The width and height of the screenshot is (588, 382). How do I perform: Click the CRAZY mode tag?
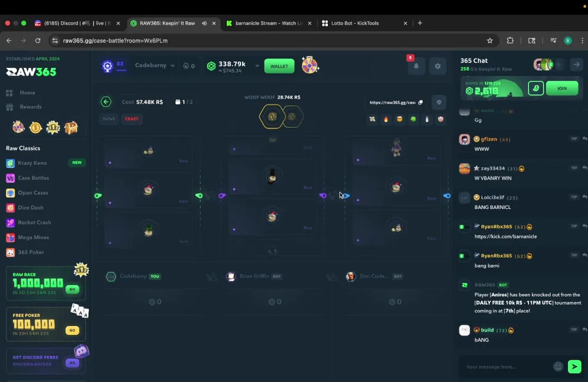click(132, 119)
